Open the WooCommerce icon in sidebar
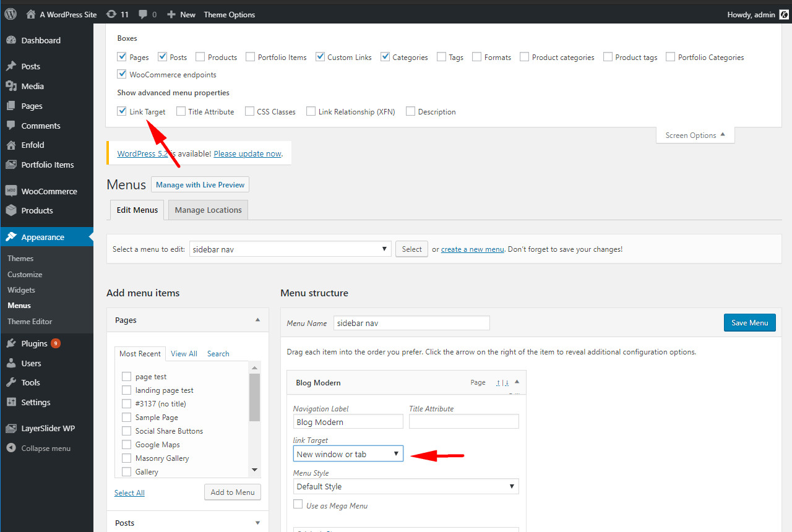 tap(11, 191)
